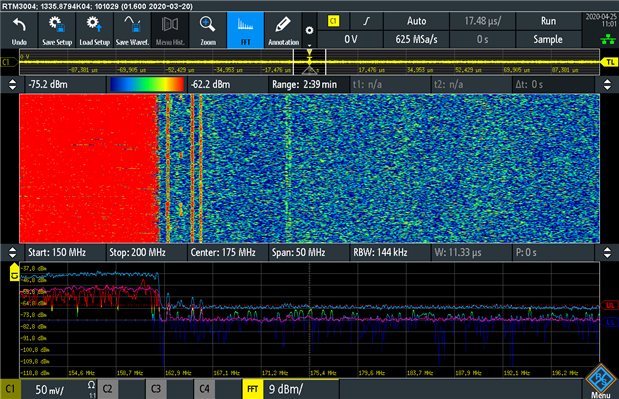This screenshot has height=399, width=619.
Task: Click stepper arrows left of -75.2 dBm
Action: 12,84
